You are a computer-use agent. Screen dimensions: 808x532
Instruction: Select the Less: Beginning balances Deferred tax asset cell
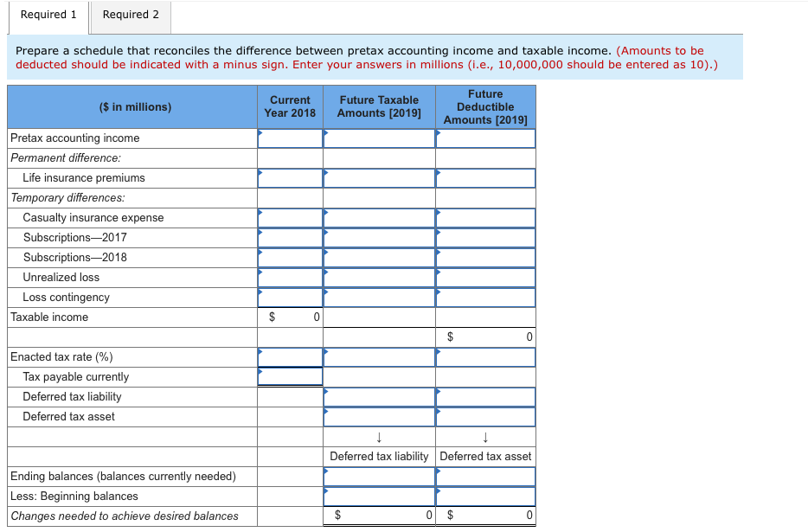coord(485,496)
